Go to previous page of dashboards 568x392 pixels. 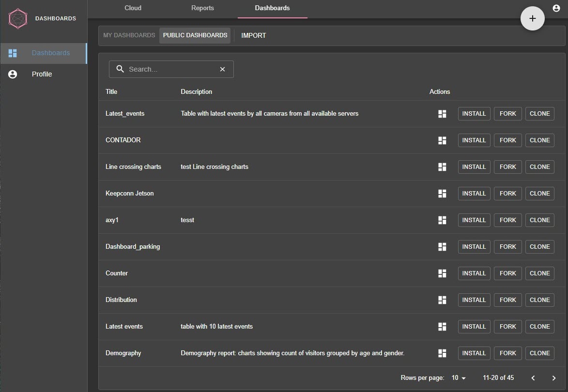(x=533, y=378)
